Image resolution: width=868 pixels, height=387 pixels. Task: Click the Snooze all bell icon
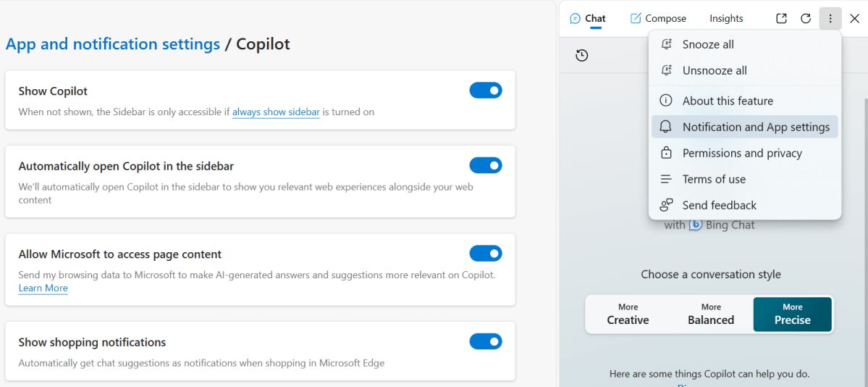pyautogui.click(x=666, y=44)
